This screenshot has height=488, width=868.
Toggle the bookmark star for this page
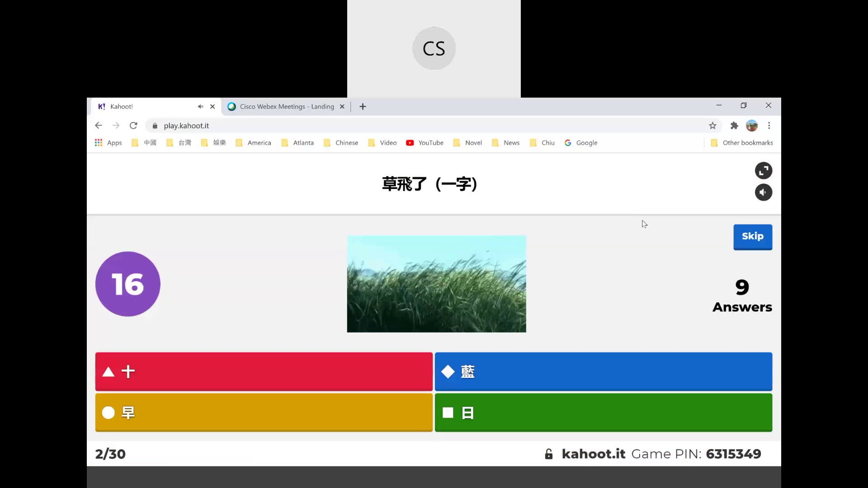tap(712, 126)
